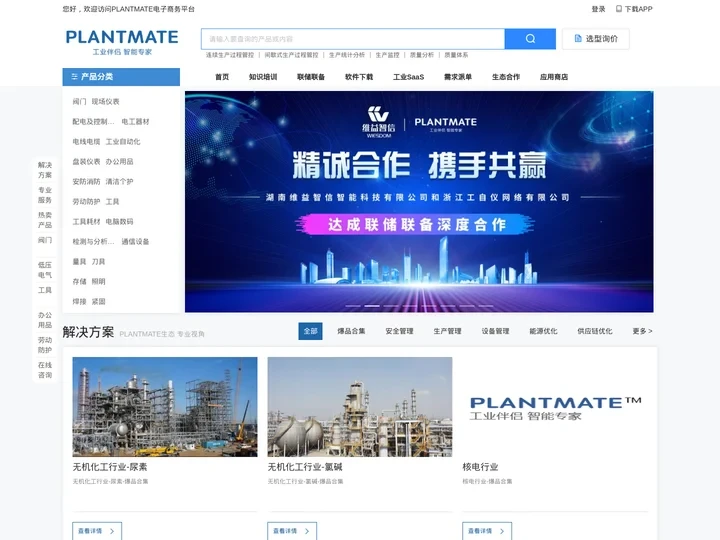Click the search box for product queries
The width and height of the screenshot is (720, 540).
pos(353,39)
